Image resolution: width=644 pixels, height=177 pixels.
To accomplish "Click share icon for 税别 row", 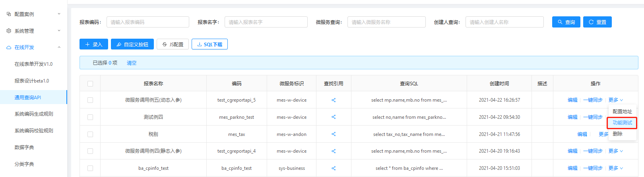I will tap(334, 134).
